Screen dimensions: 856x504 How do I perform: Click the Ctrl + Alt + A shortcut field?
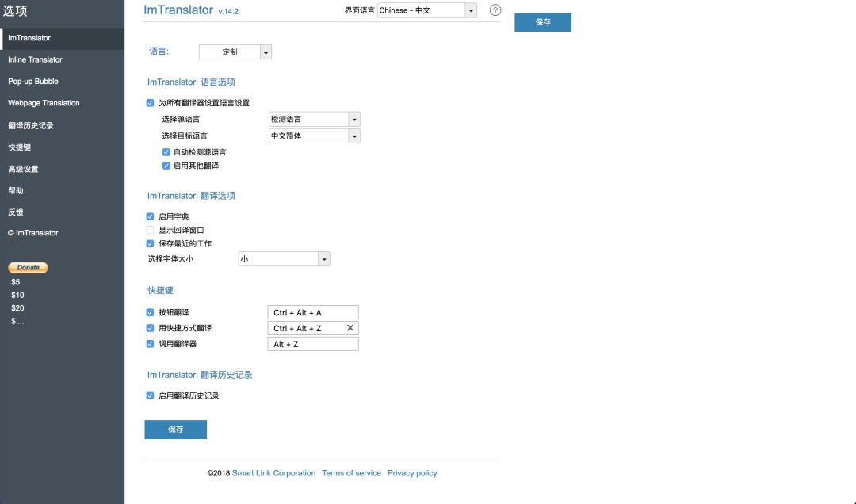[313, 312]
